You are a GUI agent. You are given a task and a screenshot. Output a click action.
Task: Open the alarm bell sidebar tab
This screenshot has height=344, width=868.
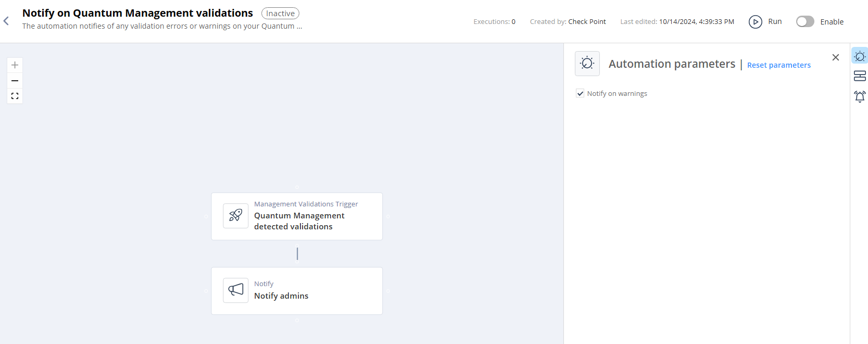(x=860, y=96)
